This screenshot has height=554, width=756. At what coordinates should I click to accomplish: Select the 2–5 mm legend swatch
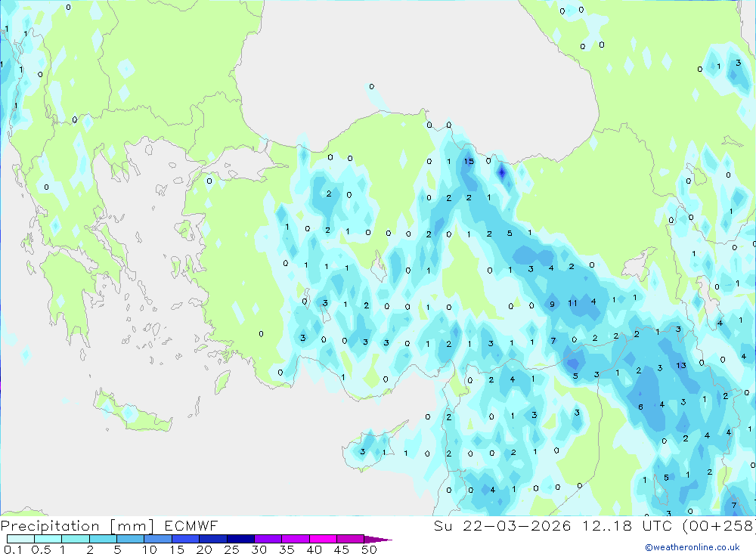(103, 539)
